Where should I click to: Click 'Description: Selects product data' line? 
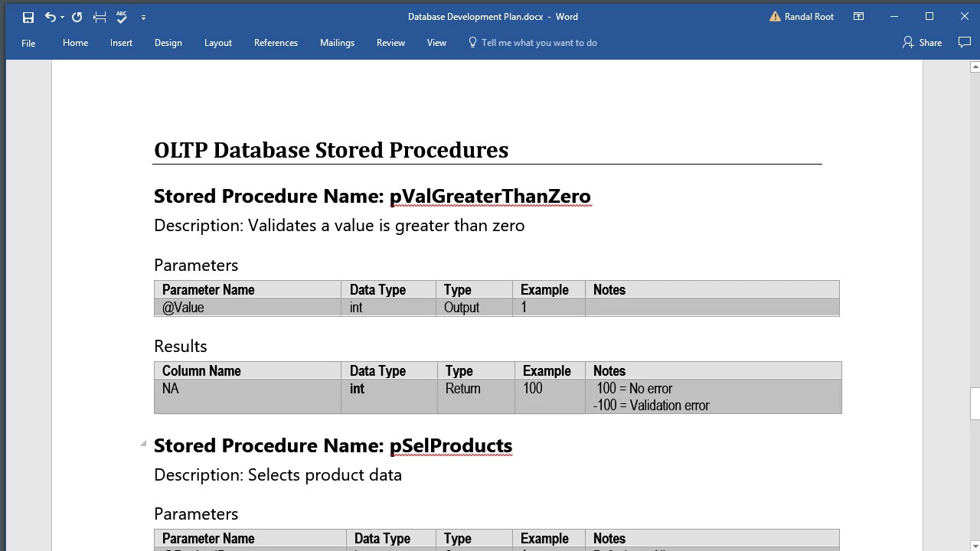point(278,474)
